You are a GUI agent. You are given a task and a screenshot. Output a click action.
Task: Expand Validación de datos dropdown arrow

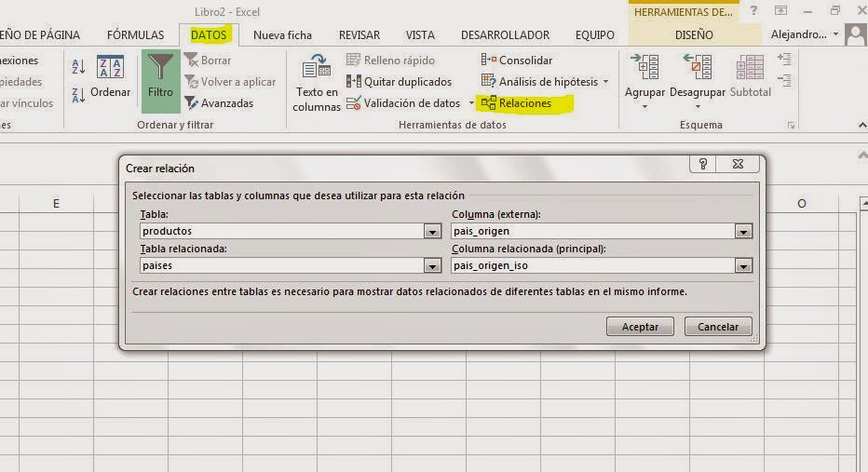tap(471, 103)
